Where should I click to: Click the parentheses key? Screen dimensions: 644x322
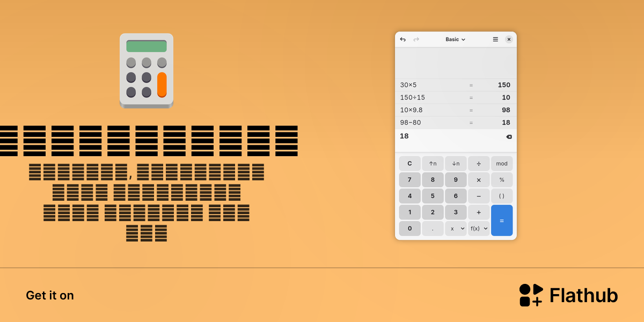[x=502, y=196]
